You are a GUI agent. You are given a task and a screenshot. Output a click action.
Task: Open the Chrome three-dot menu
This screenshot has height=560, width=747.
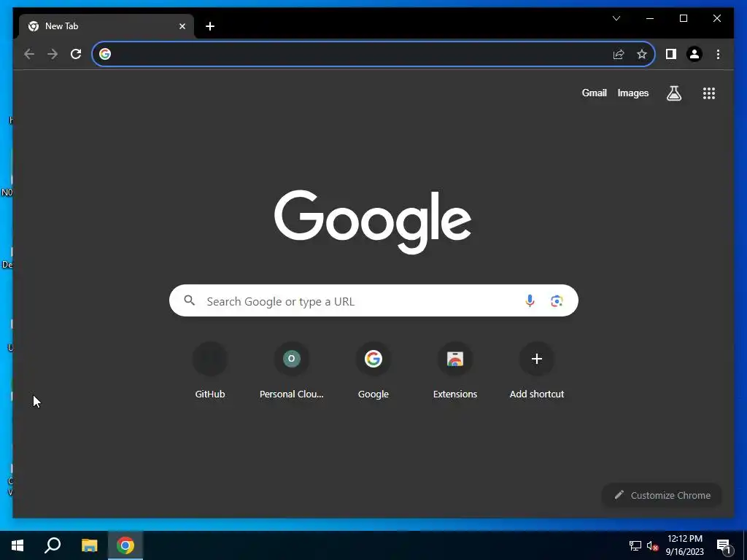click(718, 54)
